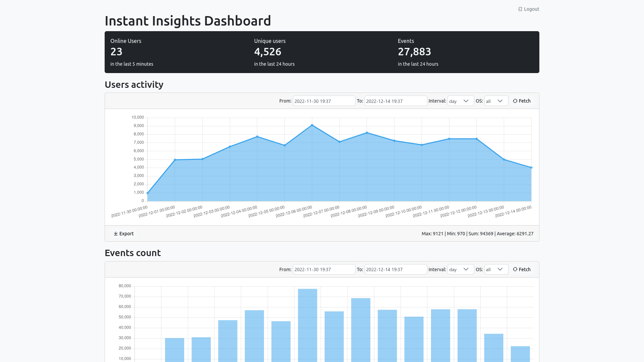Click Fetch refresh icon in Users activity
Viewport: 644px width, 362px height.
point(515,101)
